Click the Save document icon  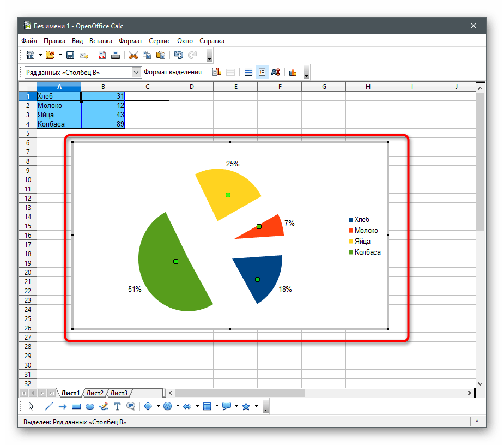tap(70, 55)
